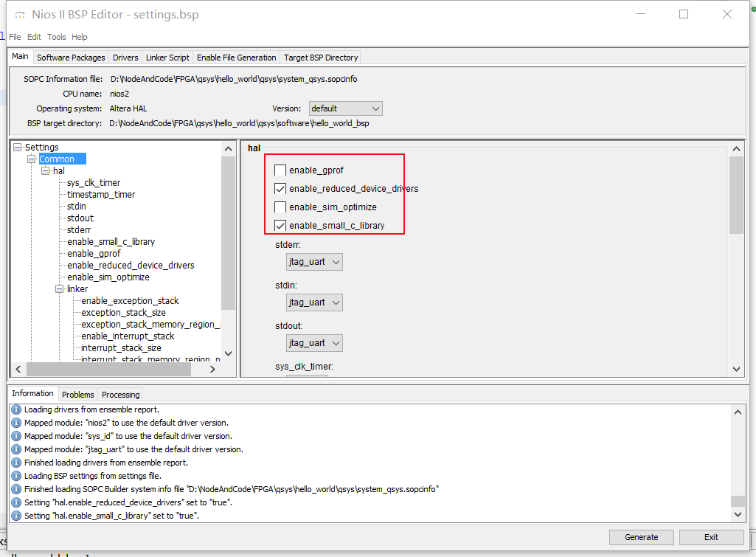Open the File menu
This screenshot has height=557, width=756.
pyautogui.click(x=15, y=36)
